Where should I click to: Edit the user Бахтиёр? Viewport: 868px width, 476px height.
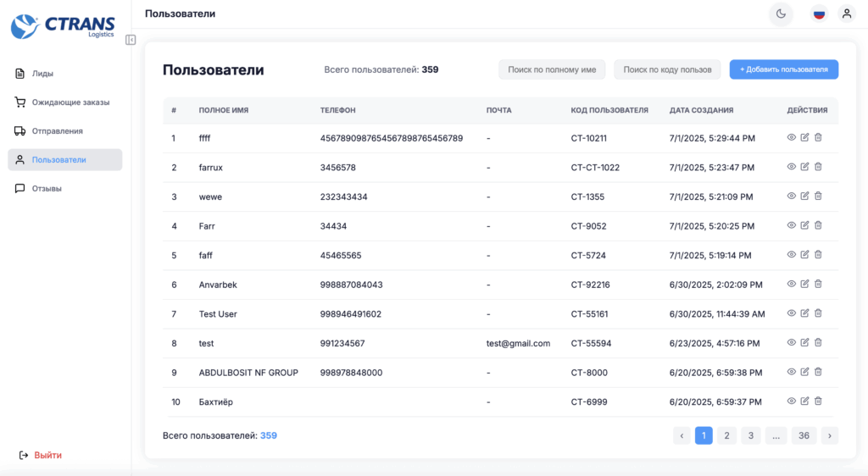coord(804,401)
